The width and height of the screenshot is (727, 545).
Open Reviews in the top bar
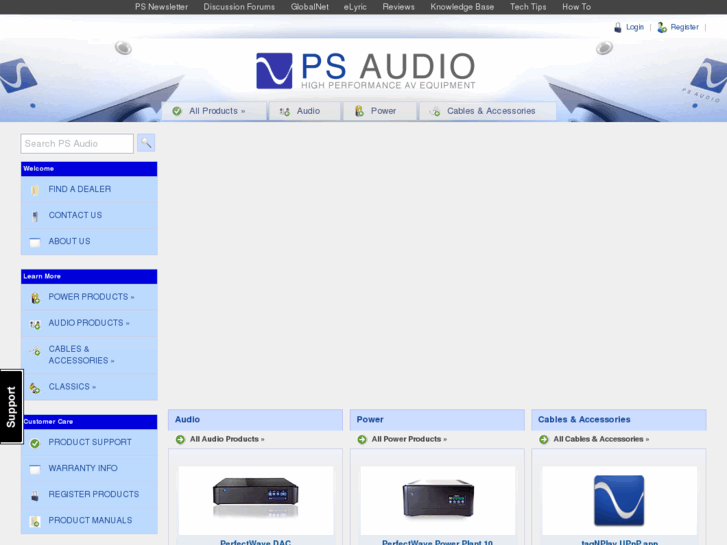(x=398, y=7)
